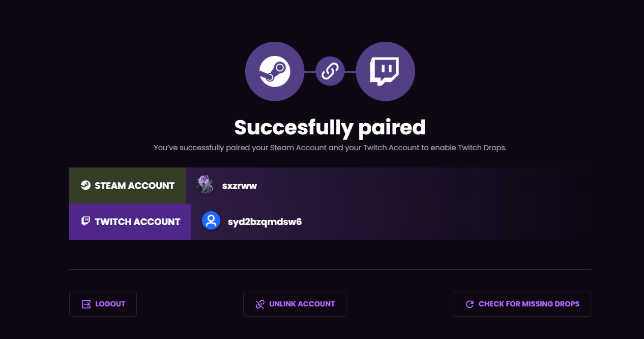
Task: Click the blue Twitch user avatar icon
Action: [211, 221]
